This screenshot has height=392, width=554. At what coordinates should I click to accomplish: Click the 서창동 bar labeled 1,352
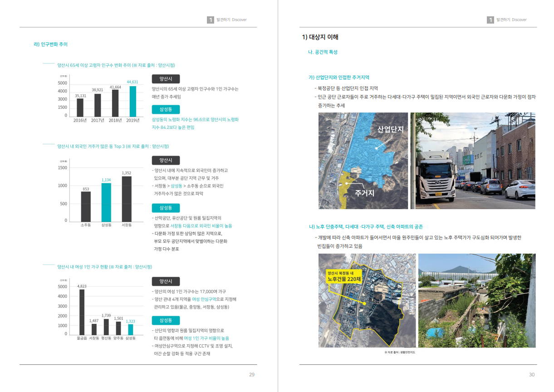click(127, 199)
